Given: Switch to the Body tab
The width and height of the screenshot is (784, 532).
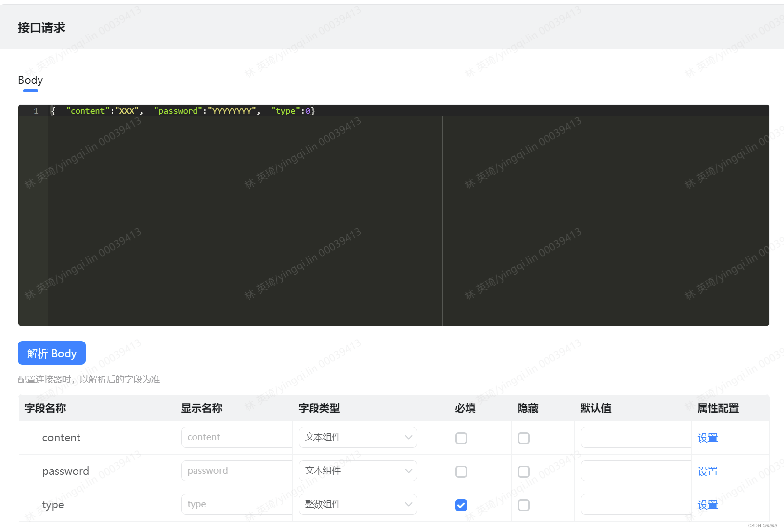Looking at the screenshot, I should point(31,80).
